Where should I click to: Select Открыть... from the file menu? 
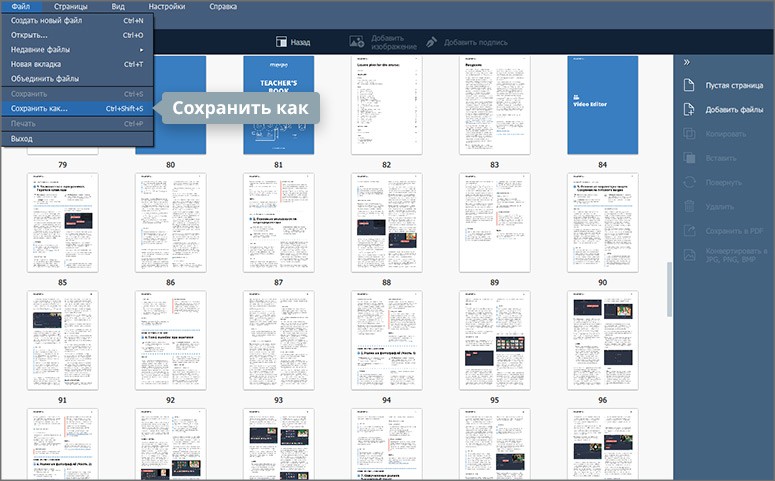pyautogui.click(x=77, y=35)
